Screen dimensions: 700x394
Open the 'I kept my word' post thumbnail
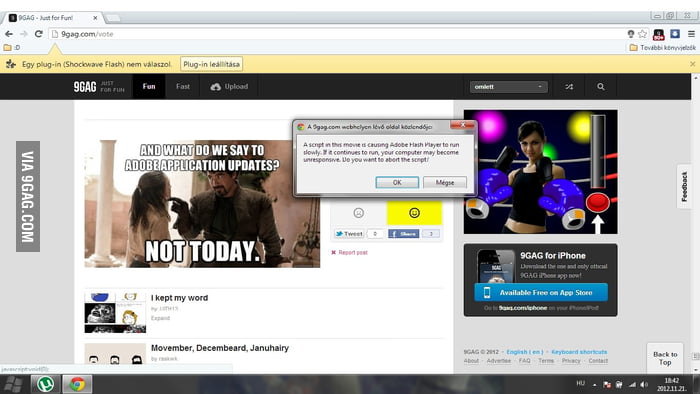[x=115, y=313]
